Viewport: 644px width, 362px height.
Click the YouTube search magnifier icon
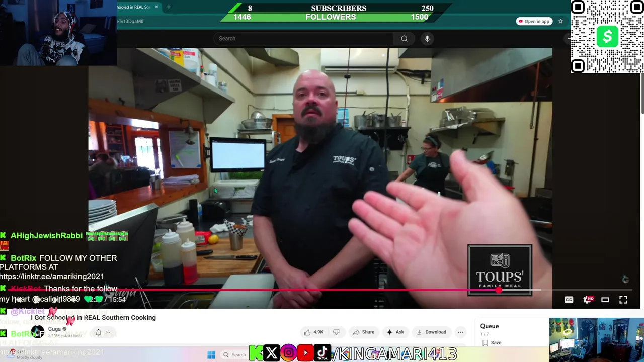[404, 39]
